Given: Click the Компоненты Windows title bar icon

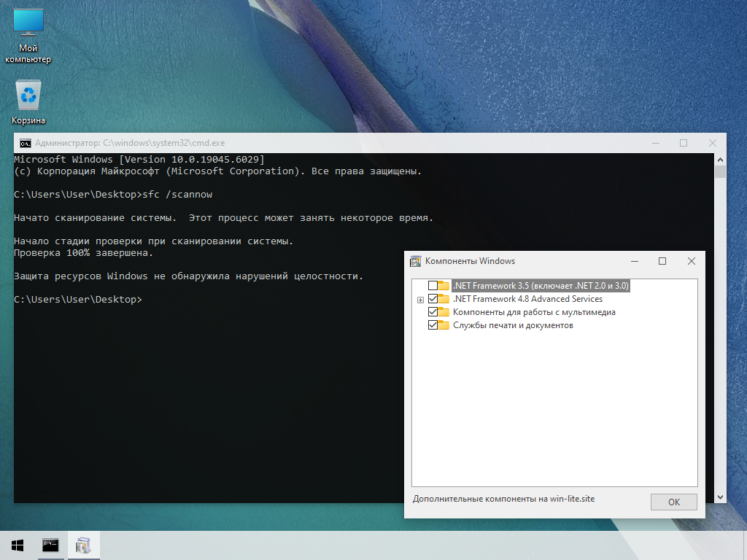Looking at the screenshot, I should click(x=416, y=261).
